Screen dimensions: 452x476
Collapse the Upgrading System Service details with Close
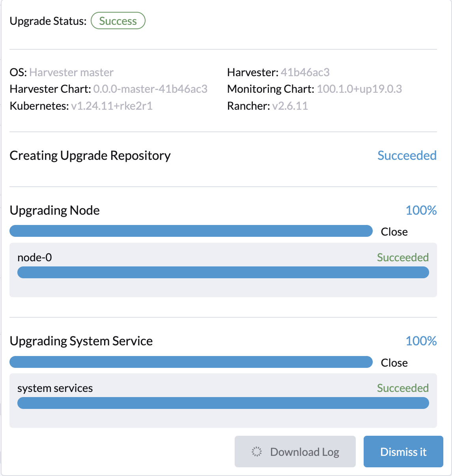(394, 362)
